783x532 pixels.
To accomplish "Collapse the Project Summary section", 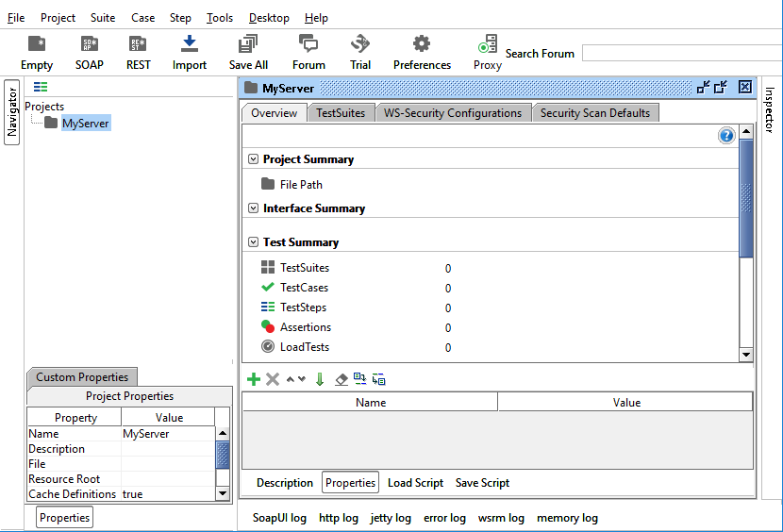I will [253, 159].
